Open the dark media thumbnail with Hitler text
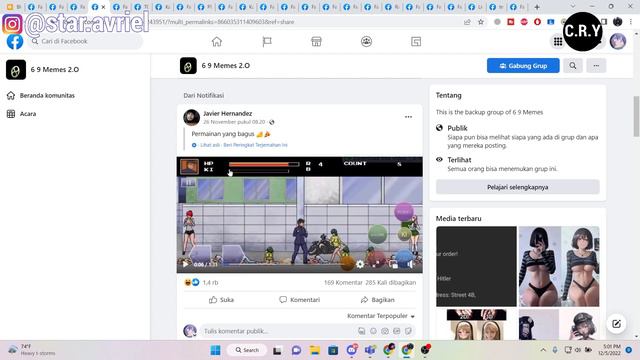 (x=476, y=266)
